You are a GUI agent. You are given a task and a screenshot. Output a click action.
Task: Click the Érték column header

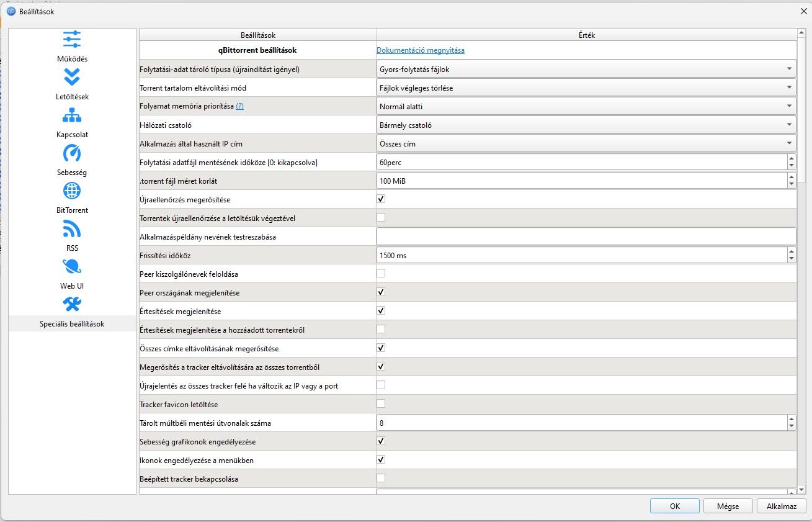click(x=586, y=35)
